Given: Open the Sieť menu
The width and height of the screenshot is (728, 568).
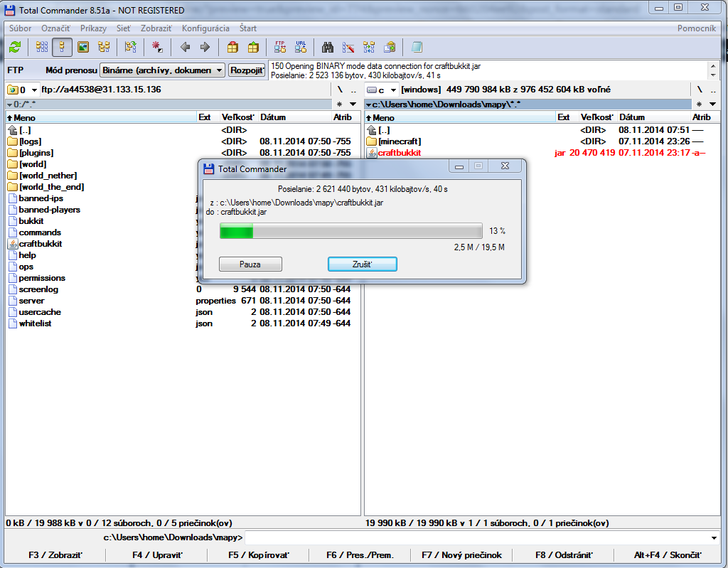Looking at the screenshot, I should (124, 28).
